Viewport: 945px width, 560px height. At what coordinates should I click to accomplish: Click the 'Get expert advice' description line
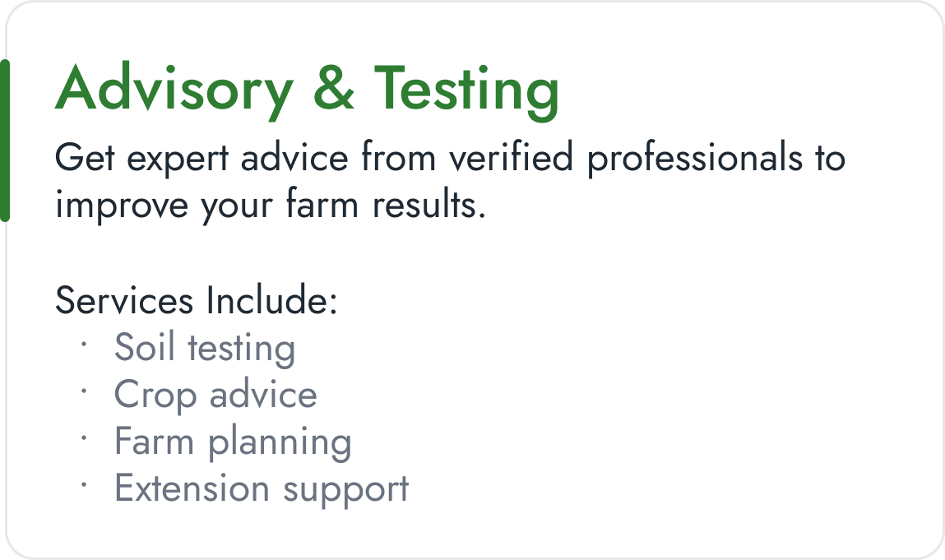click(x=449, y=158)
